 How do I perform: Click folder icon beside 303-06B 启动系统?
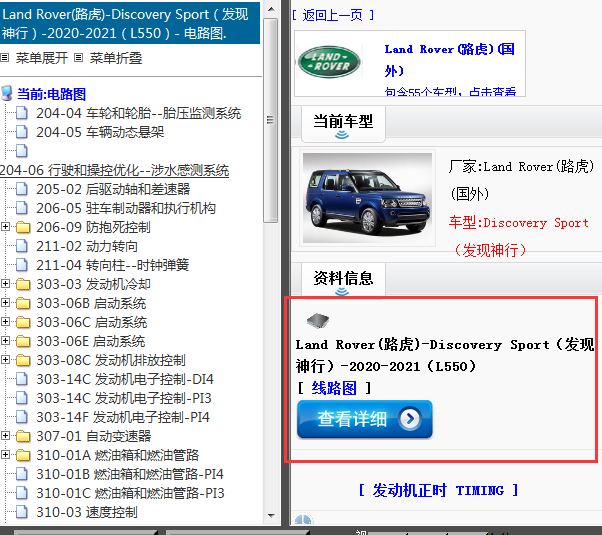tap(23, 303)
